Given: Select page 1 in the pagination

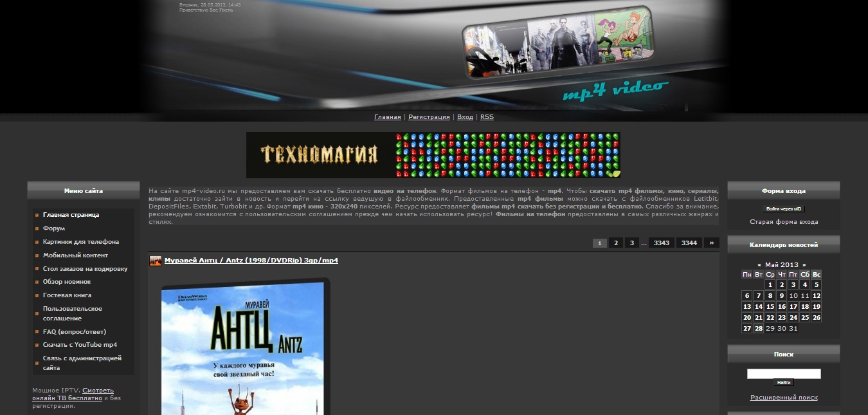Looking at the screenshot, I should coord(599,243).
